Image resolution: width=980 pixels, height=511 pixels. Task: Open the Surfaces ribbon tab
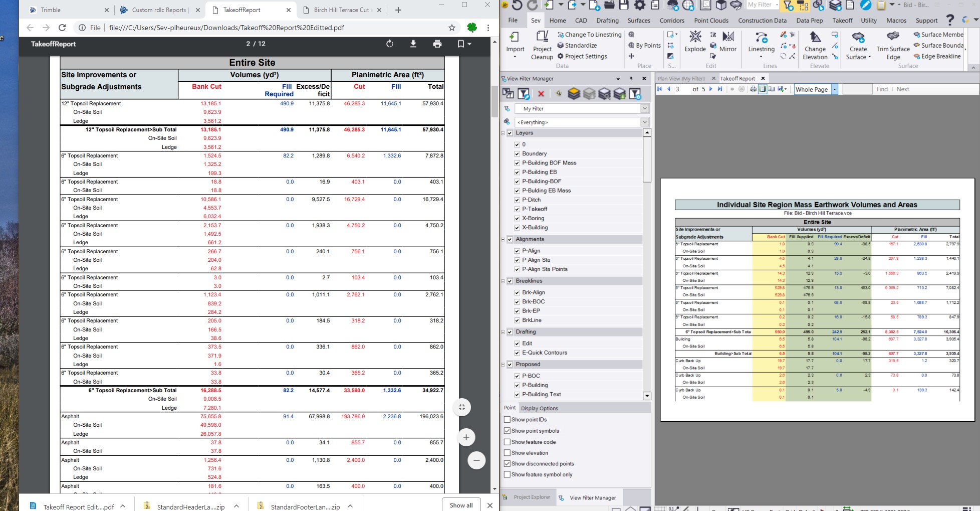(x=639, y=21)
